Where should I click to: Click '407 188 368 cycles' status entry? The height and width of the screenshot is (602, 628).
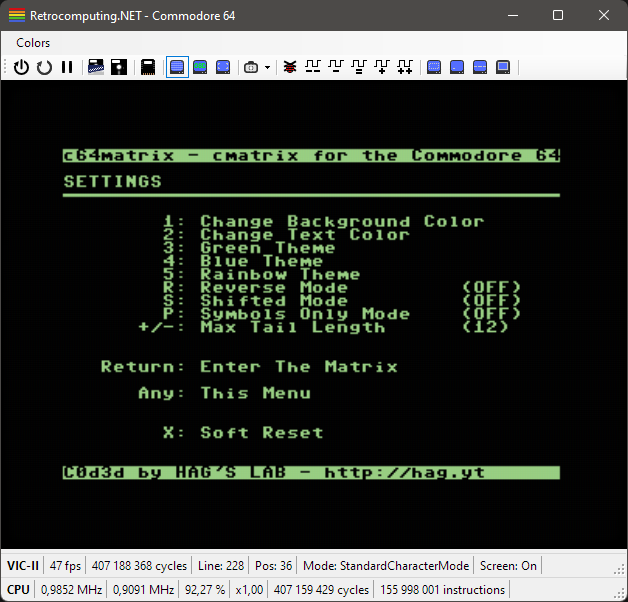pos(139,566)
